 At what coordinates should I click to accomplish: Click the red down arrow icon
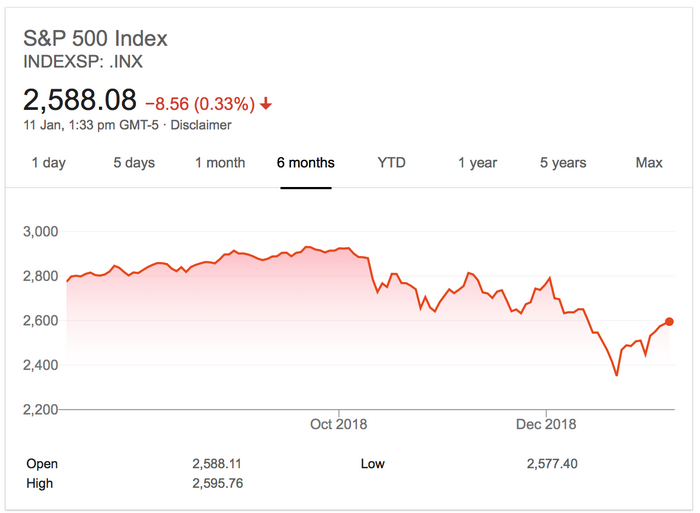coord(266,103)
